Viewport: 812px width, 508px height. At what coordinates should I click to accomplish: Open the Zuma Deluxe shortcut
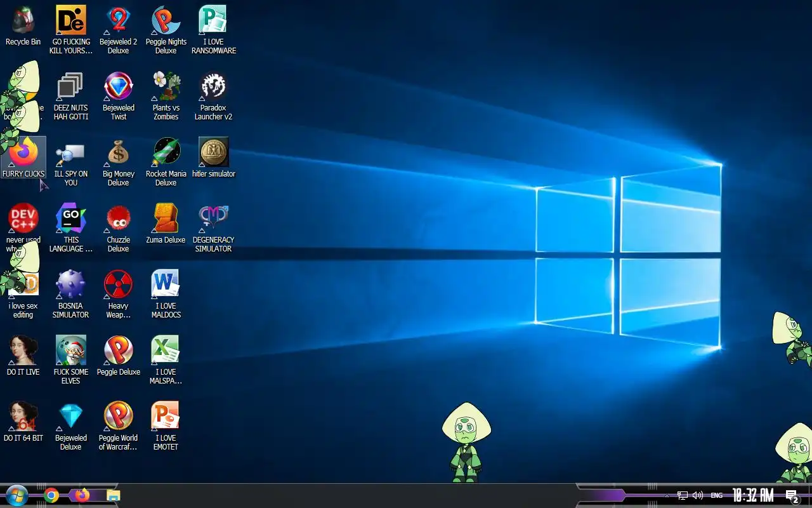pos(166,224)
